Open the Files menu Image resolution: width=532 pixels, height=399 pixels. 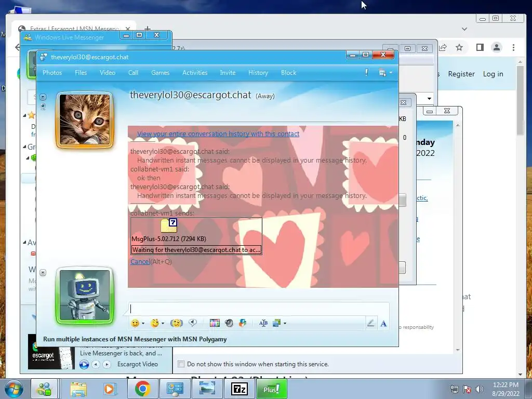pyautogui.click(x=81, y=73)
